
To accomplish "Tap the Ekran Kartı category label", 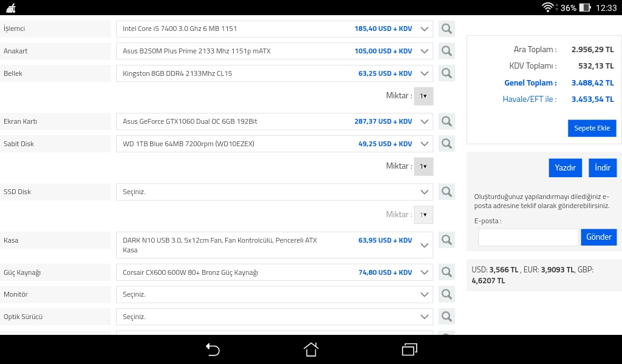I will (20, 121).
